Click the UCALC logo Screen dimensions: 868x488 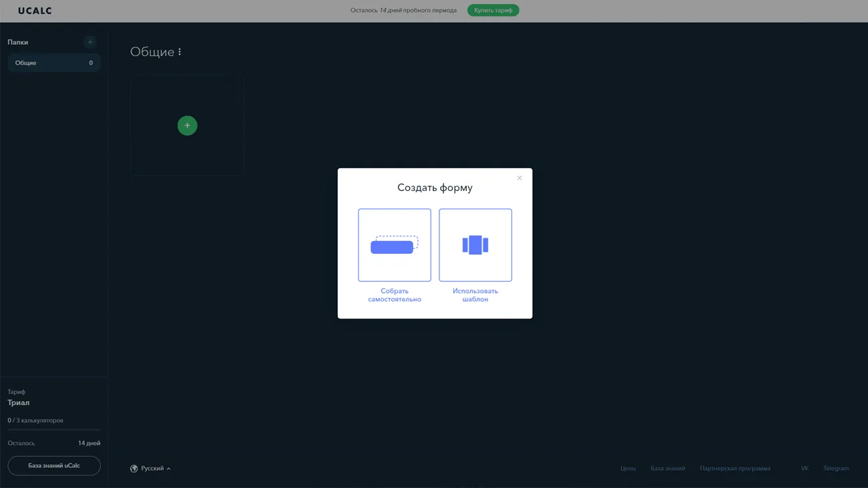coord(35,11)
